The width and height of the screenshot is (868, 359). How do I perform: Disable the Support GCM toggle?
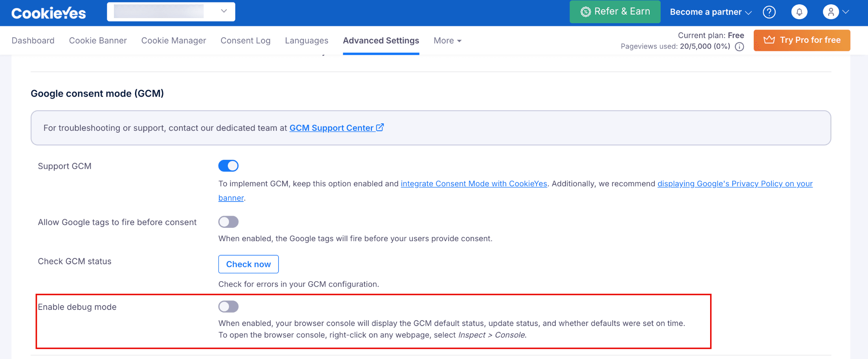tap(228, 166)
